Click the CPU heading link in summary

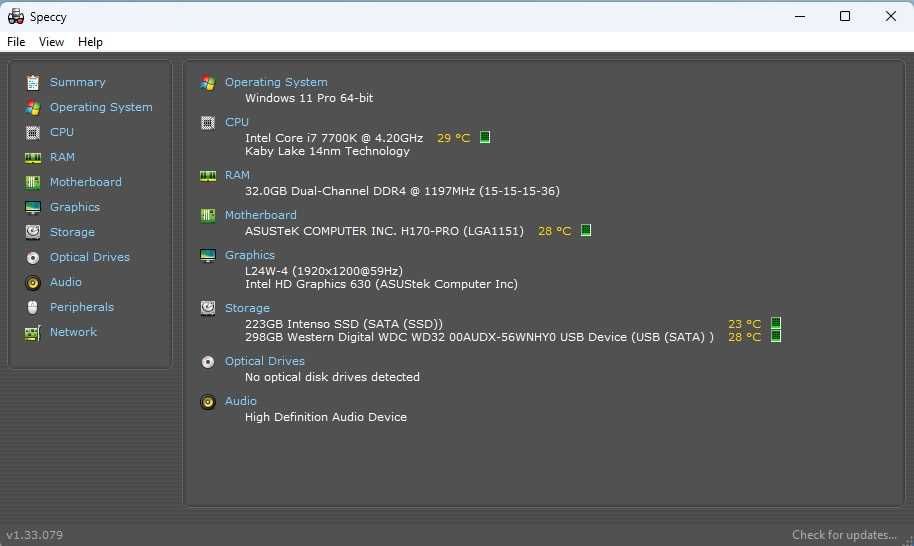click(x=237, y=122)
